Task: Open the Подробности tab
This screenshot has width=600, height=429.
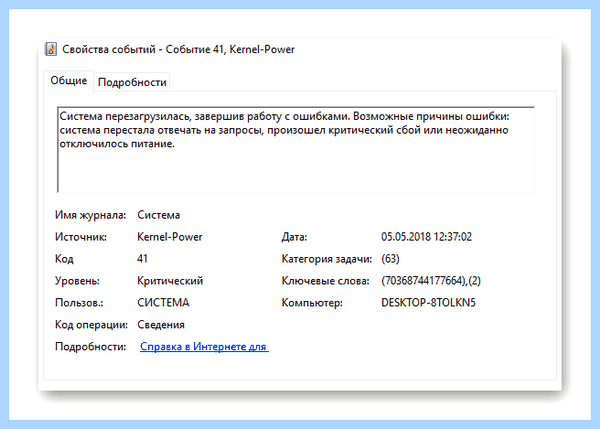Action: (132, 82)
